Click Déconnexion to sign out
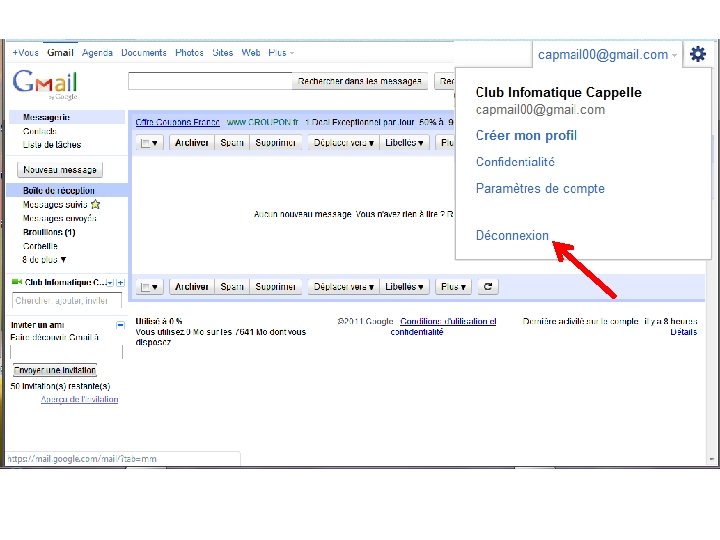 512,235
